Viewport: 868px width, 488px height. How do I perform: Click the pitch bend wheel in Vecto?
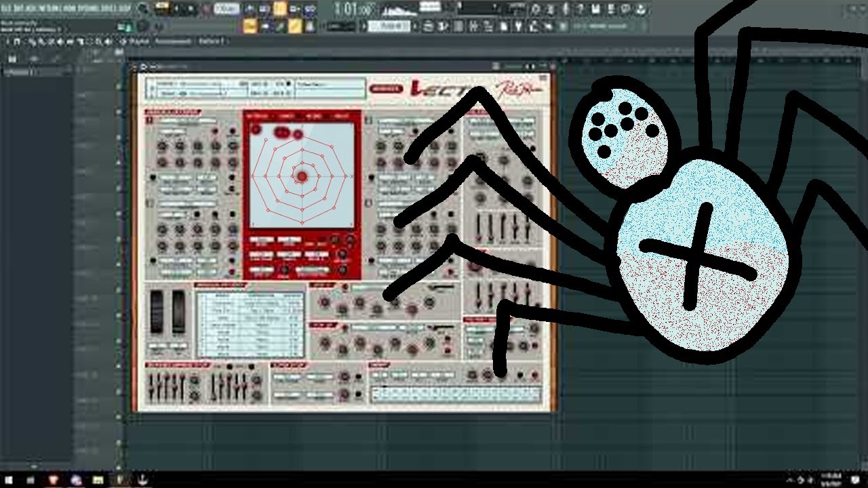(157, 312)
